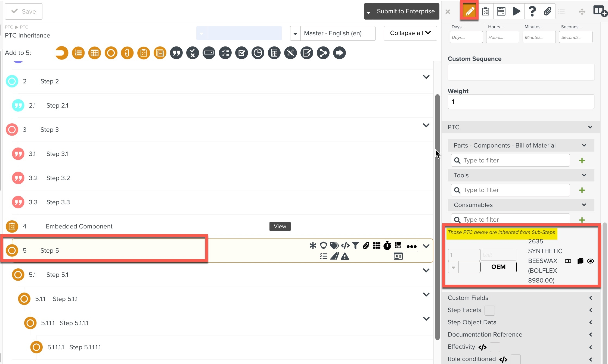Tick the Effectivity checkbox
This screenshot has height=364, width=608.
coord(495,347)
